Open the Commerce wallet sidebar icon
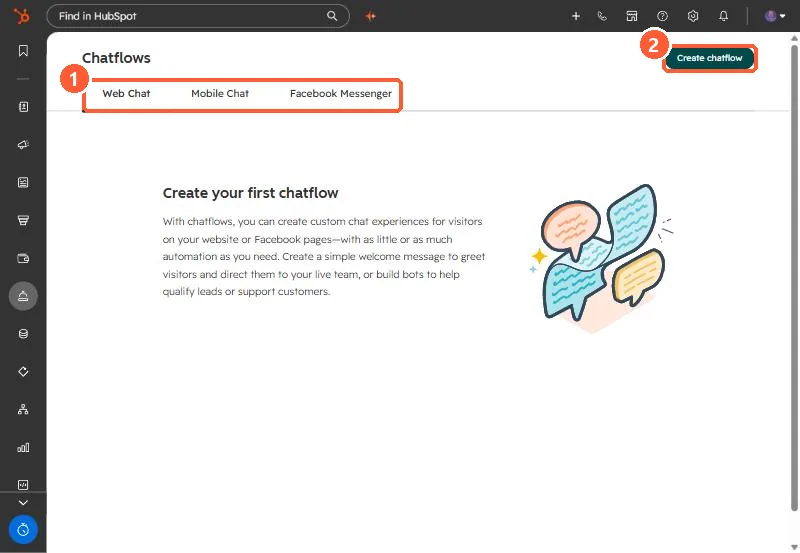Viewport: 800px width, 553px height. (x=23, y=258)
